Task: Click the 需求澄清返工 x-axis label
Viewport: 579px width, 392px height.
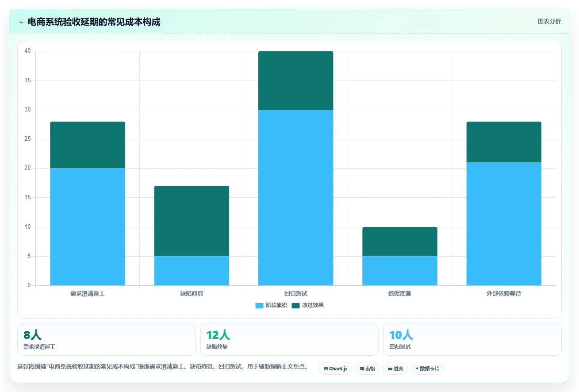Action: click(x=88, y=293)
